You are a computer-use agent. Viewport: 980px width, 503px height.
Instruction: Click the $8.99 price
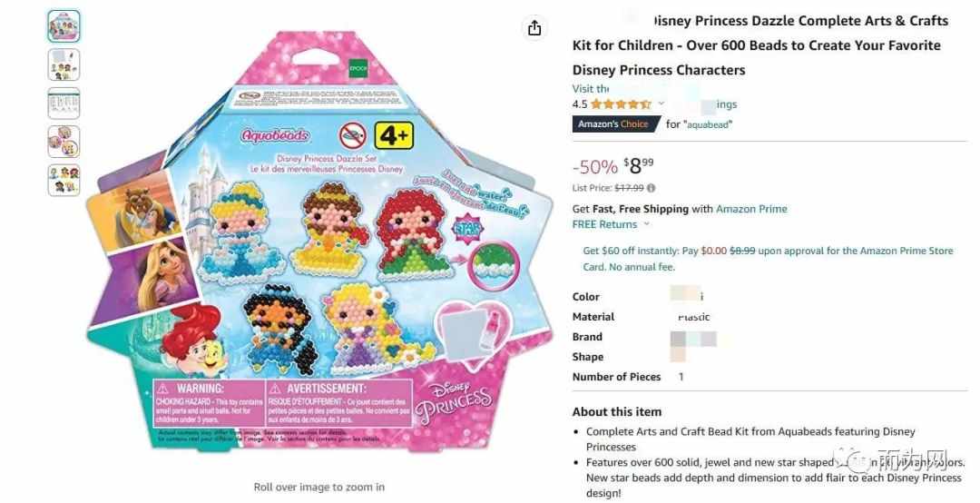pos(639,165)
